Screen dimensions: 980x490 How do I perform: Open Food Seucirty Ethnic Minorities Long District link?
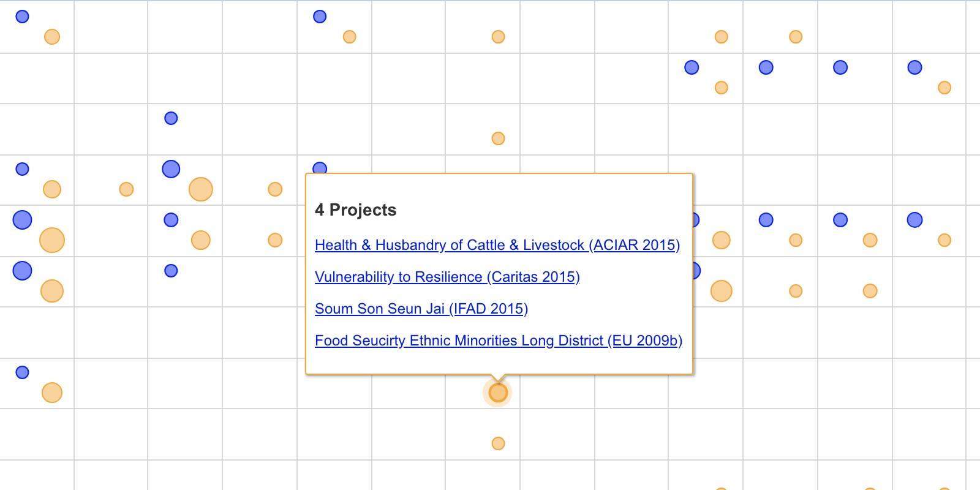tap(499, 341)
